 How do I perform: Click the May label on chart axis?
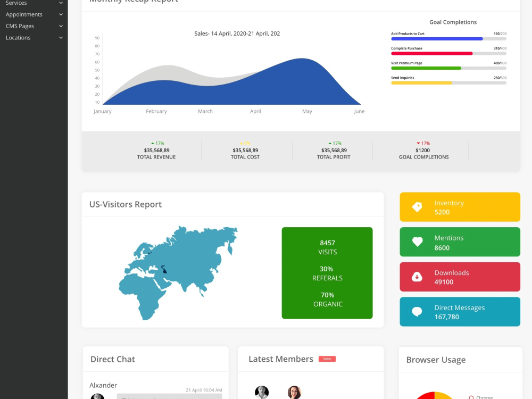(x=307, y=111)
